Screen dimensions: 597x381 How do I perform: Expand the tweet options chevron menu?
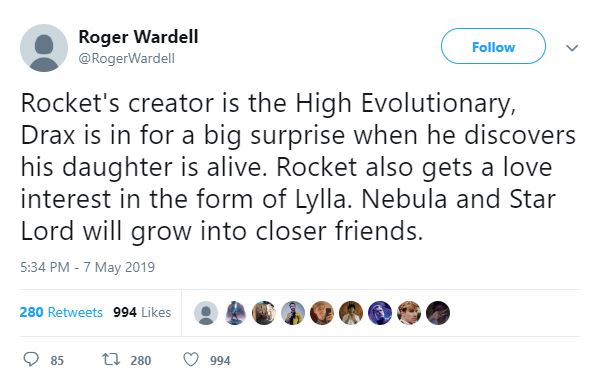[572, 48]
